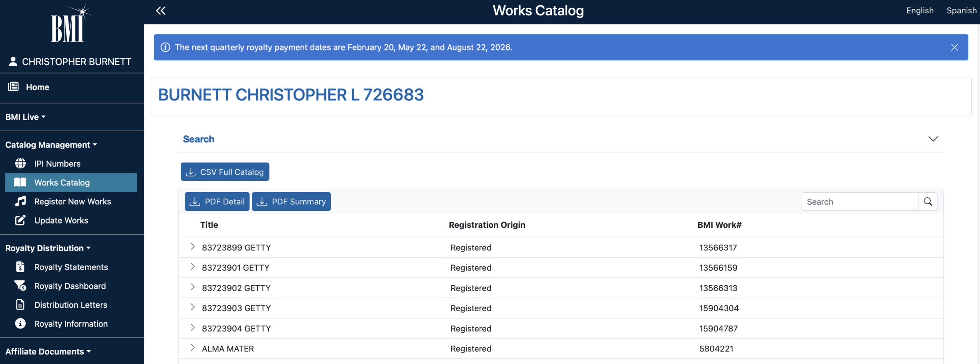Expand the ALMA MATER row
The width and height of the screenshot is (980, 364).
[193, 348]
